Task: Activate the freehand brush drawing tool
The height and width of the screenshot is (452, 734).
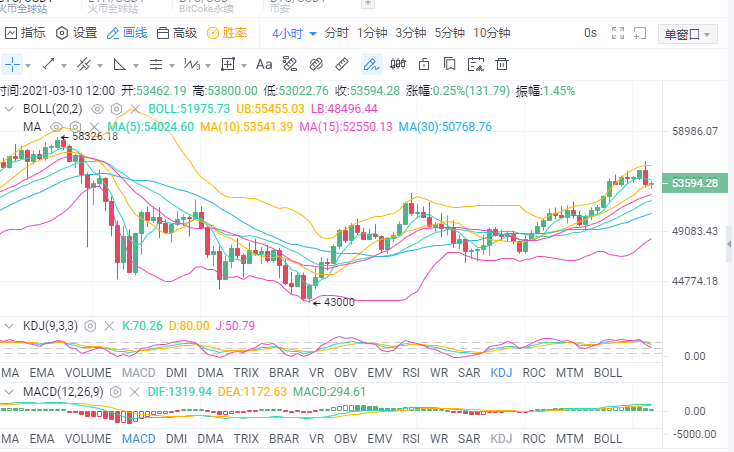Action: coord(372,64)
